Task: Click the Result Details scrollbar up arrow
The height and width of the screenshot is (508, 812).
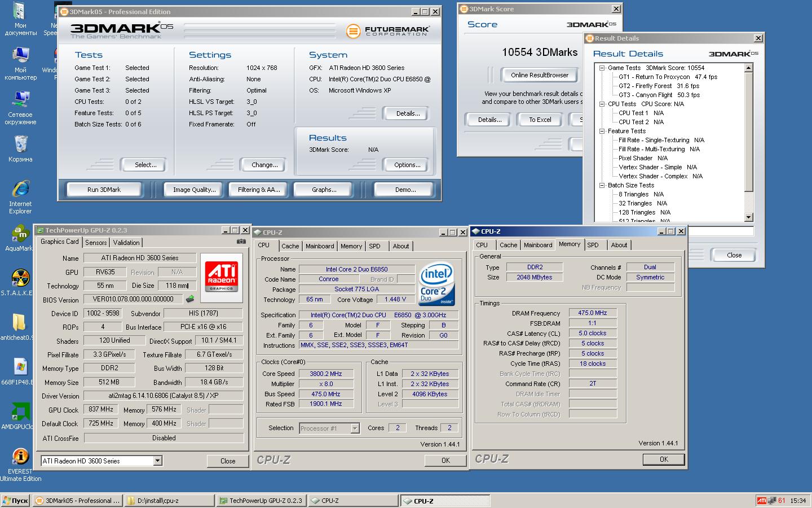Action: pyautogui.click(x=749, y=68)
